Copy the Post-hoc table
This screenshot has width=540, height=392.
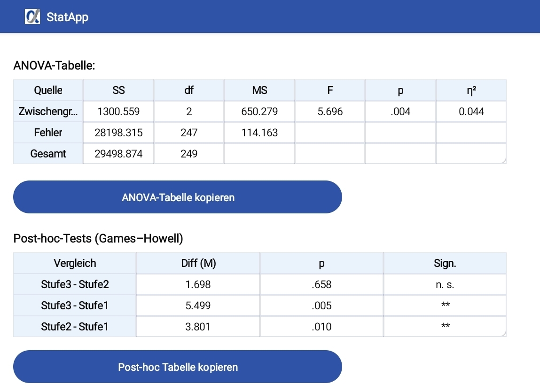pyautogui.click(x=178, y=367)
